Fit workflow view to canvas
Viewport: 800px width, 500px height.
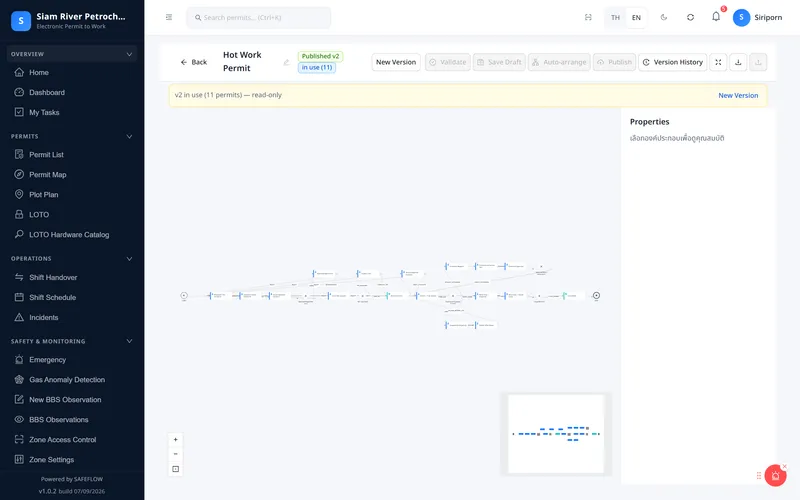(176, 469)
